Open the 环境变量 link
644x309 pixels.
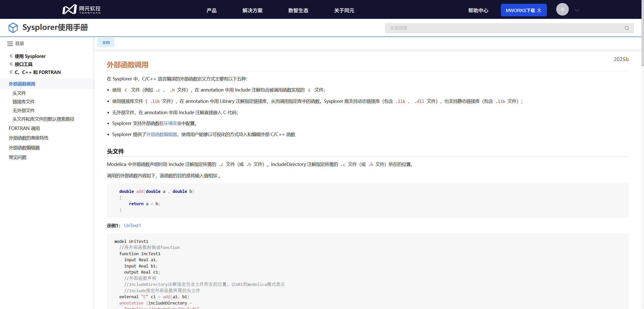173,123
